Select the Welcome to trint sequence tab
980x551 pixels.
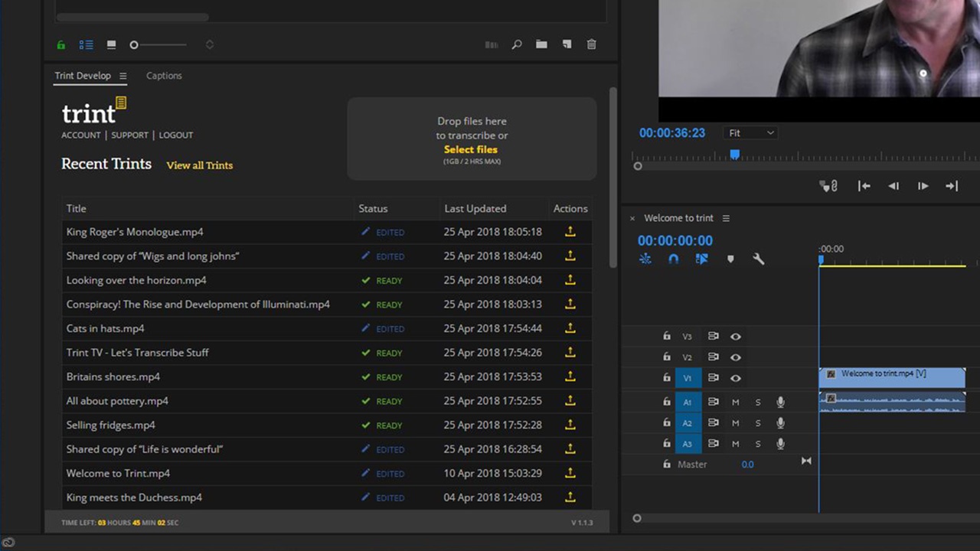678,218
